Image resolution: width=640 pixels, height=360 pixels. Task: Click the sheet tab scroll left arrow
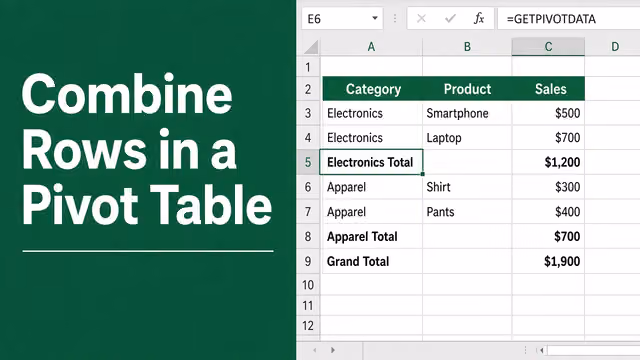(315, 350)
